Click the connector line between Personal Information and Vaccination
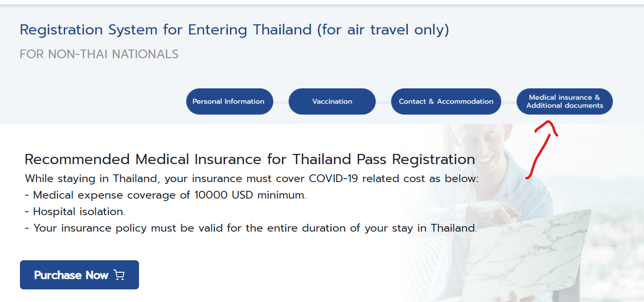644x302 pixels. click(281, 102)
